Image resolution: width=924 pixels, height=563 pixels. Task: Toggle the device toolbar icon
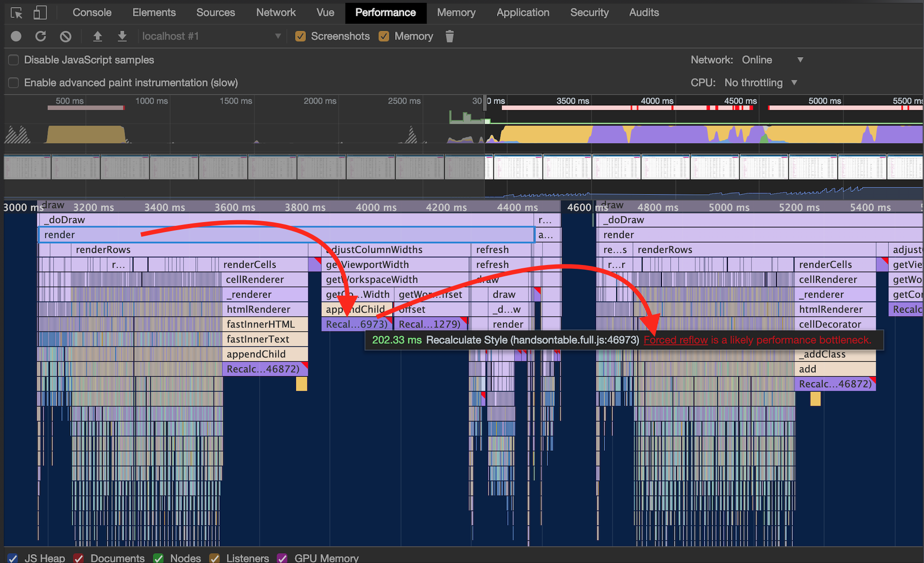pyautogui.click(x=40, y=13)
